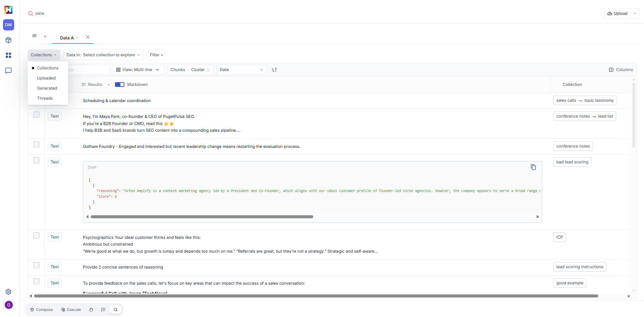This screenshot has height=317, width=644.
Task: Click the Chunks view option
Action: [x=177, y=70]
